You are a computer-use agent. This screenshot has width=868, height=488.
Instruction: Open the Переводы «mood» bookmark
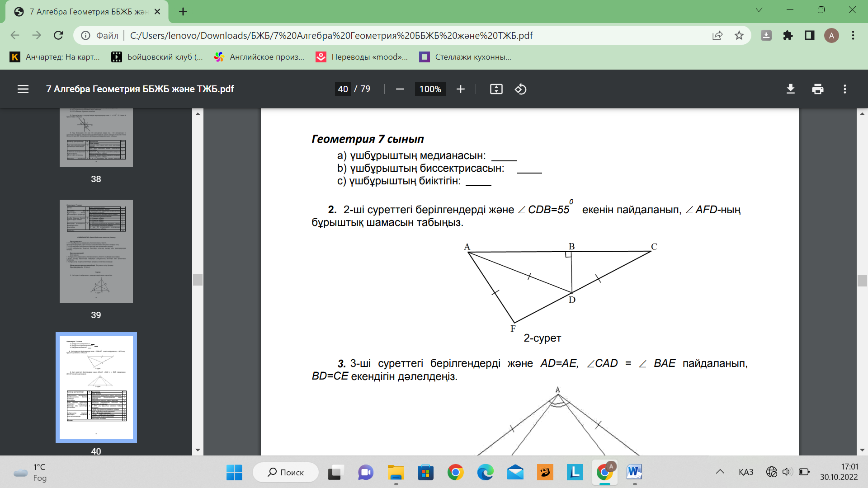[362, 57]
